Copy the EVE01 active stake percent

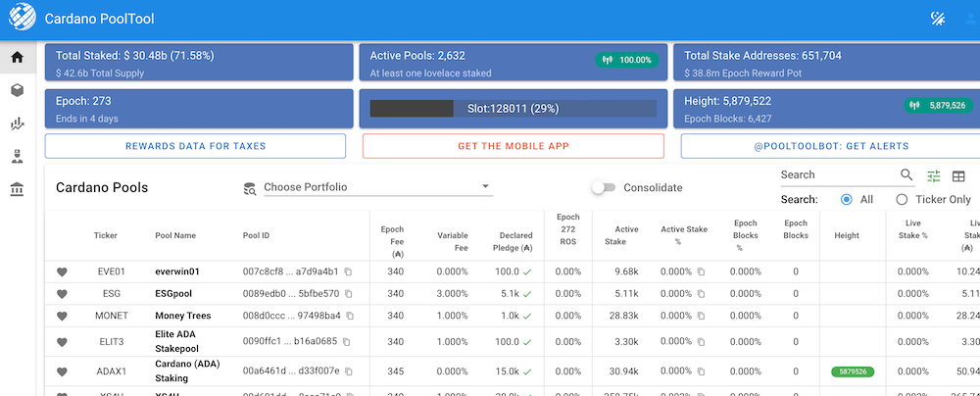point(701,272)
